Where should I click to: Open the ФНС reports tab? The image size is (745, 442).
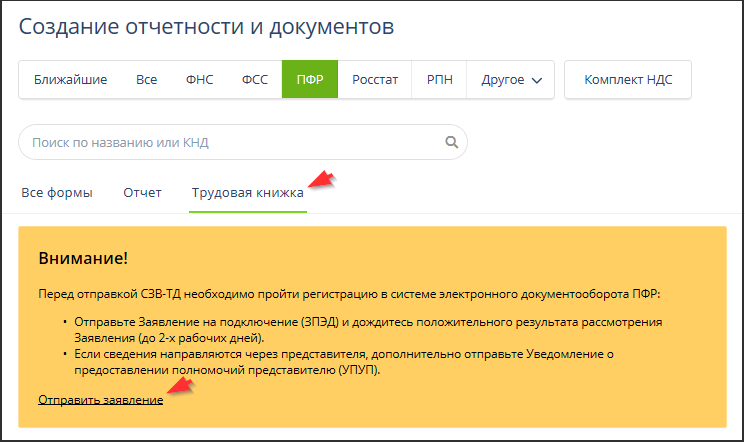click(x=200, y=80)
